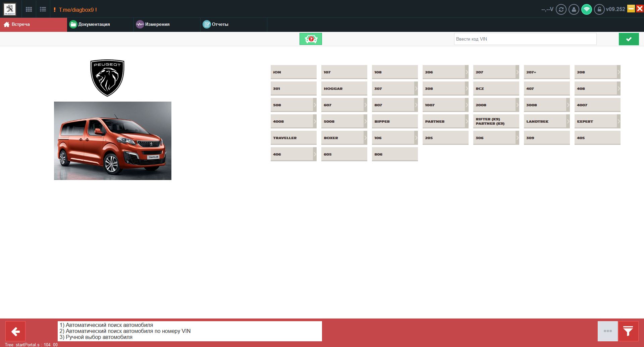Choose the 207+ model button
The width and height of the screenshot is (644, 347).
click(x=547, y=72)
